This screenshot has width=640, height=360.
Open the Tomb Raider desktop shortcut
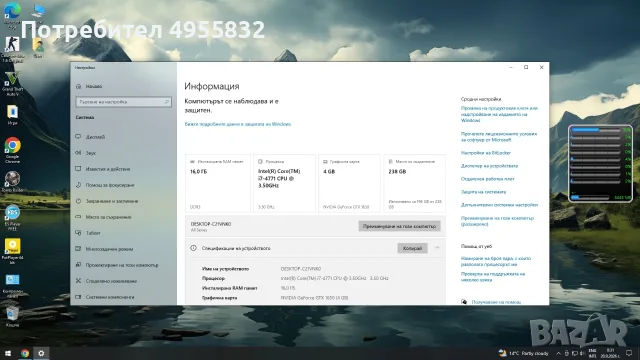point(12,179)
